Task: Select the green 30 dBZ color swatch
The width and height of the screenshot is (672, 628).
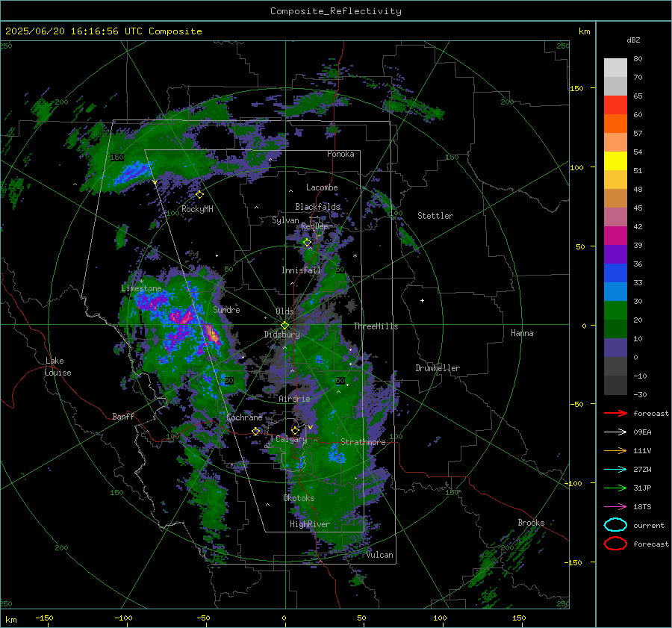Action: point(615,311)
